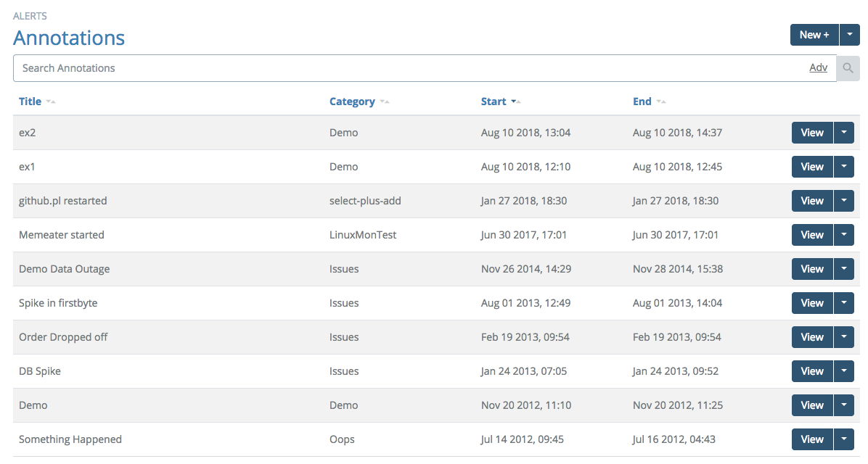Open the Adv advanced search link
Viewport: 868px width, 464px height.
tap(818, 67)
